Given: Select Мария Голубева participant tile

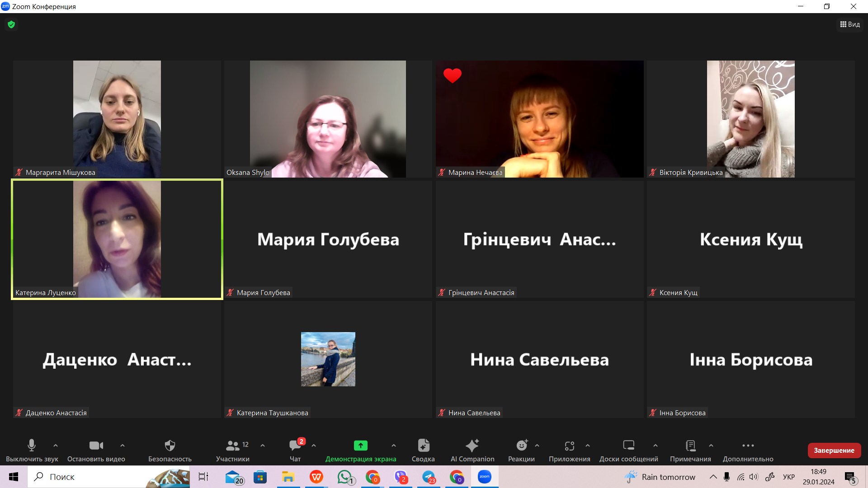Looking at the screenshot, I should tap(328, 239).
